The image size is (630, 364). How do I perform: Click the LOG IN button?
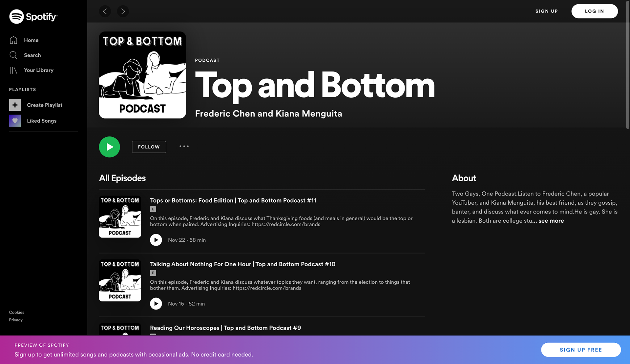coord(595,11)
